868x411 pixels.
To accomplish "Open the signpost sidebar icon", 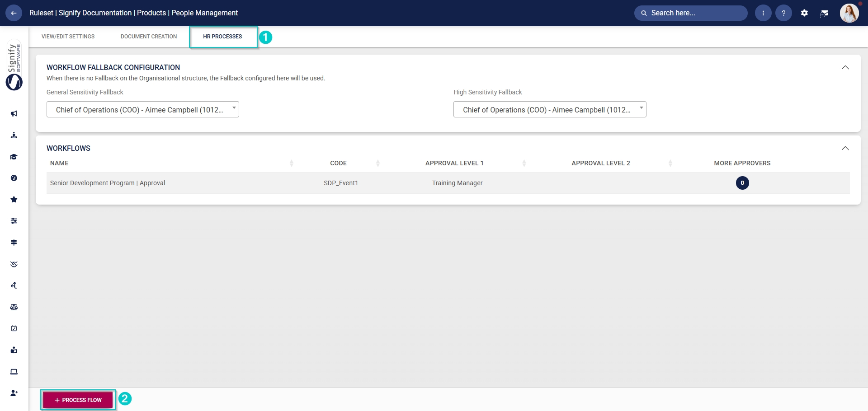I will pyautogui.click(x=14, y=243).
